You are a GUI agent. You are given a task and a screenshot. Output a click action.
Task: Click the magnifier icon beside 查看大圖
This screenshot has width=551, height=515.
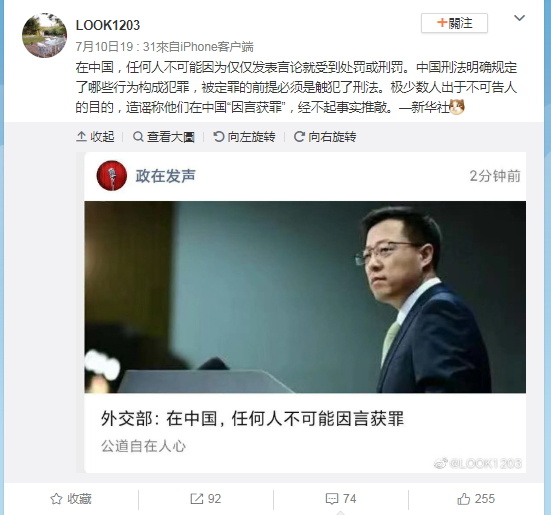[138, 136]
